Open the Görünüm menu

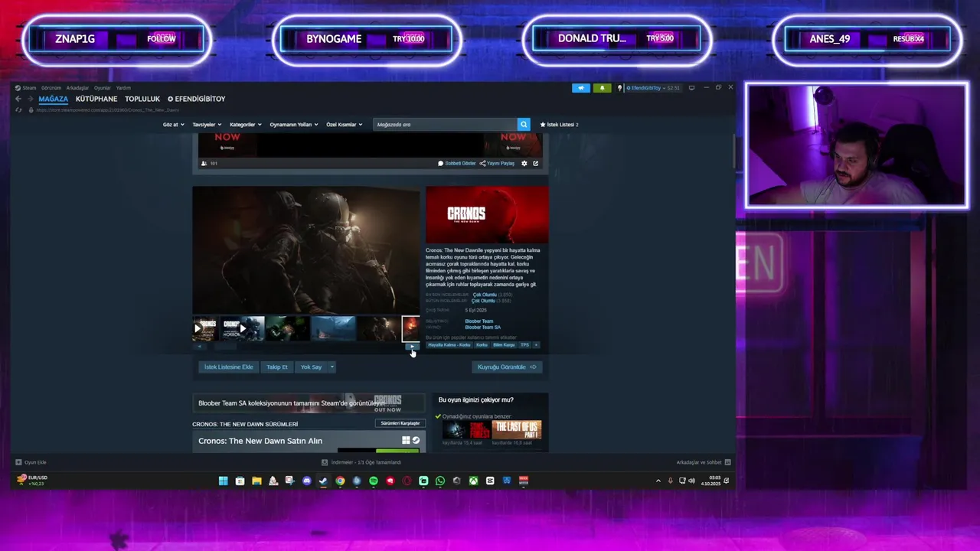coord(51,88)
